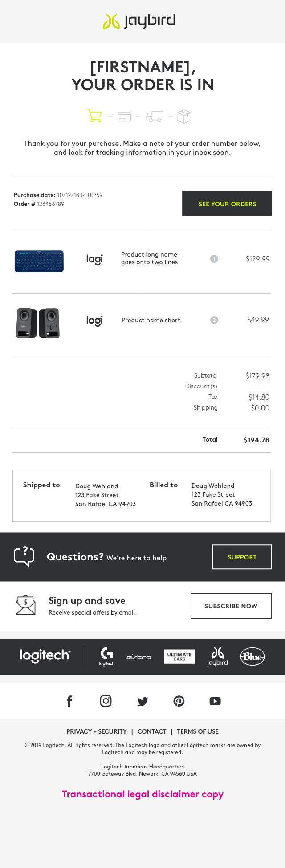Open the YouTube social icon
This screenshot has height=868, width=285.
pyautogui.click(x=215, y=701)
